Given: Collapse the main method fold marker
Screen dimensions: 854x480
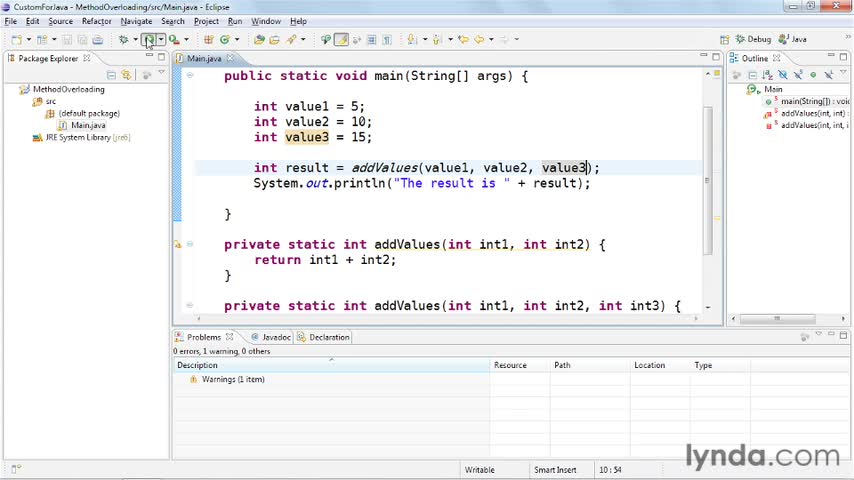Looking at the screenshot, I should (190, 75).
